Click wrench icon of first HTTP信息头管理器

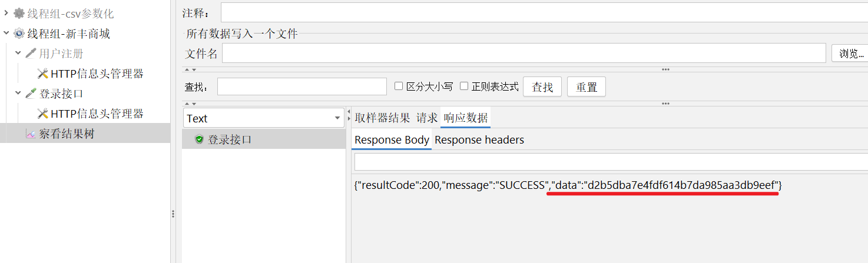coord(42,74)
